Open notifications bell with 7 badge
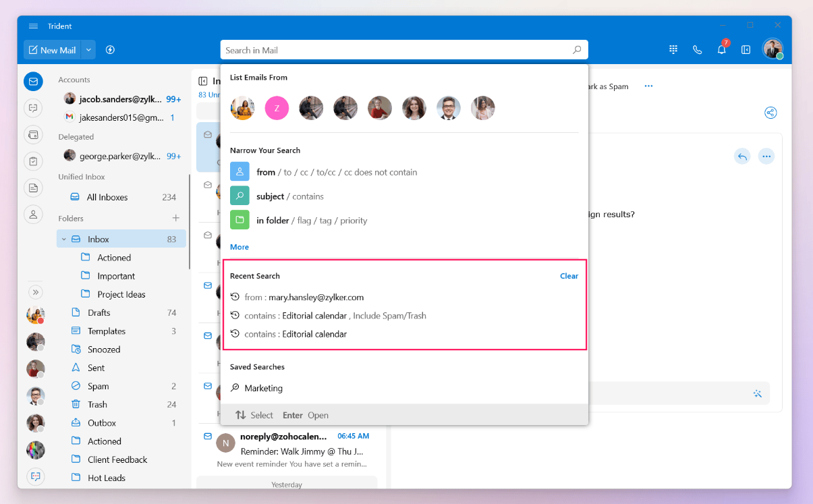 (x=722, y=49)
